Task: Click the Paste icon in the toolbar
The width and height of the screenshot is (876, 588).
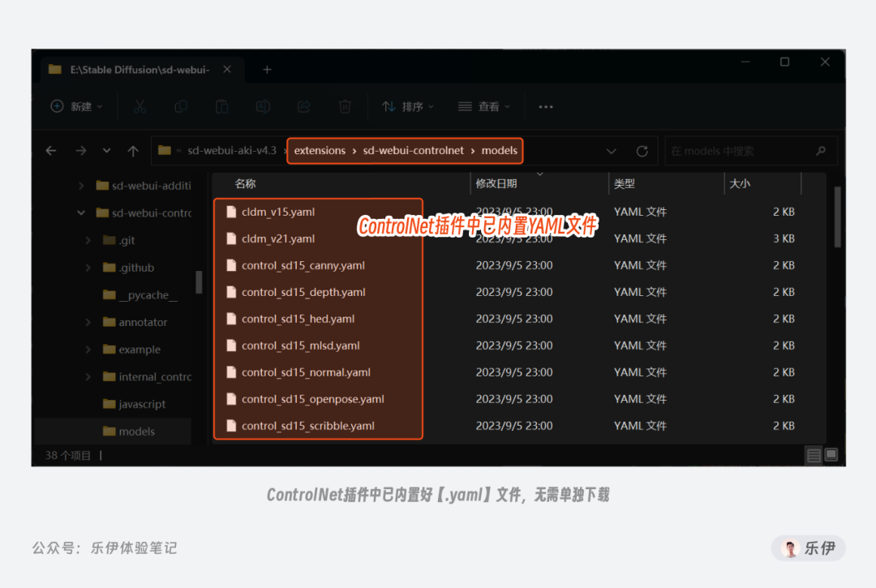Action: [221, 106]
